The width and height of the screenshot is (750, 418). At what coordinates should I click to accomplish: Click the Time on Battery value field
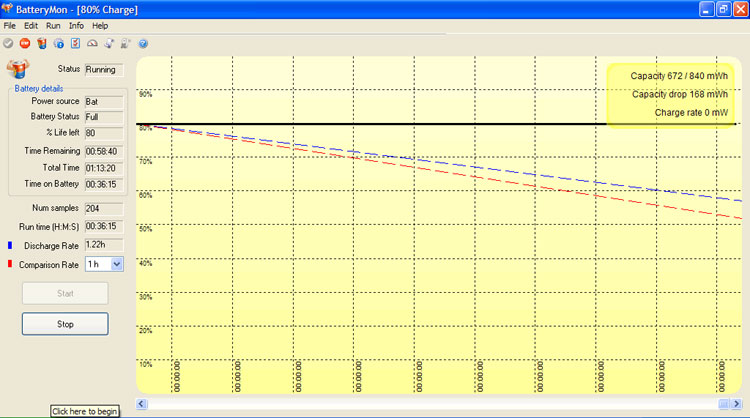104,184
